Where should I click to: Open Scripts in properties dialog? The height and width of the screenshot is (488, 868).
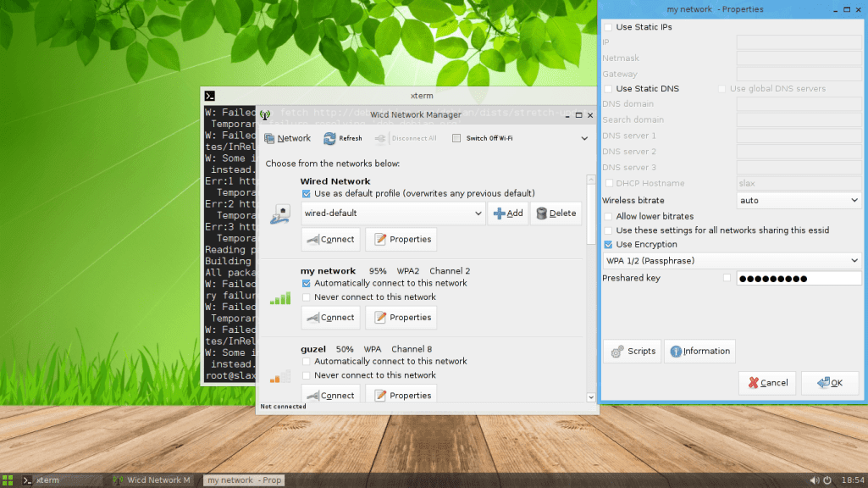[633, 352]
